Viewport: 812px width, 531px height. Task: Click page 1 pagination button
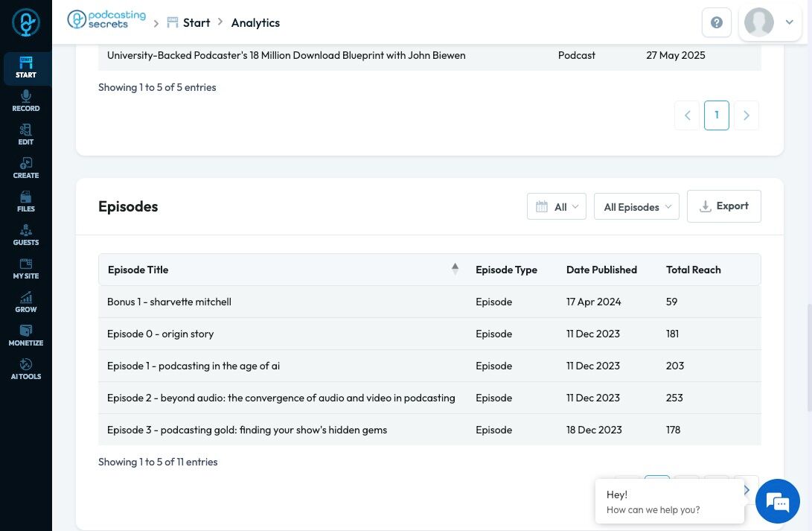point(717,115)
